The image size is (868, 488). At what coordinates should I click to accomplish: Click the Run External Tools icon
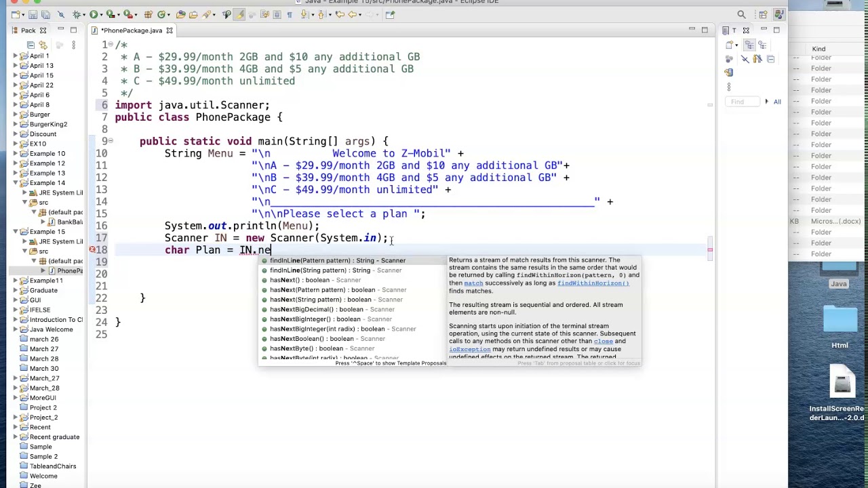pos(127,14)
